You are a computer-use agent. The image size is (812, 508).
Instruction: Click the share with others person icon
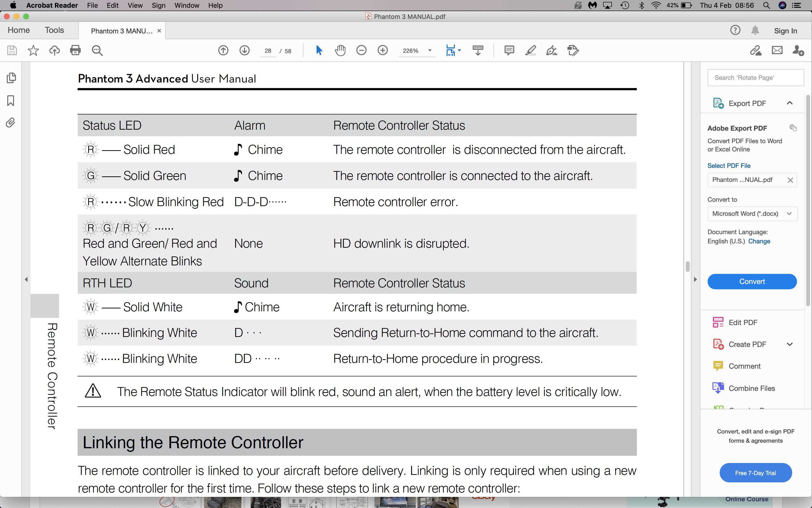[798, 51]
